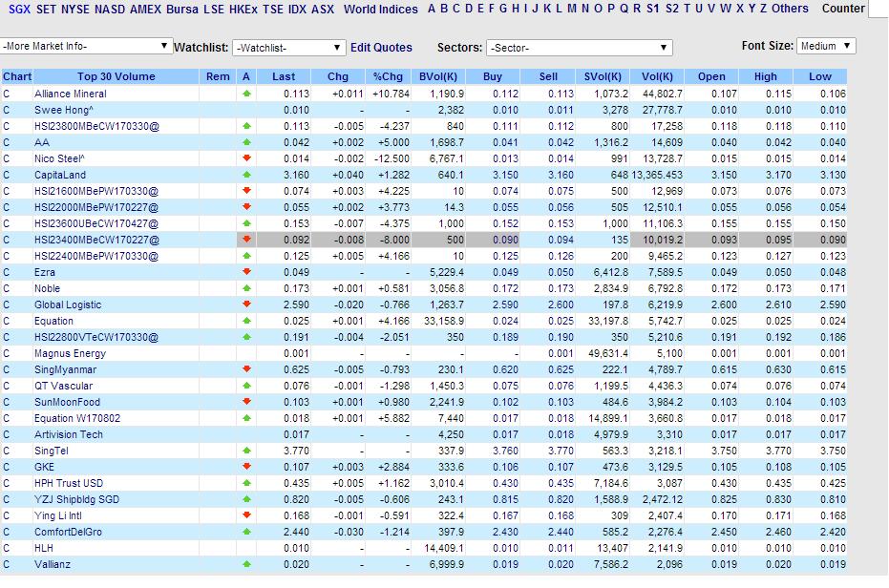
Task: Switch to the NASD exchange
Action: [x=110, y=10]
